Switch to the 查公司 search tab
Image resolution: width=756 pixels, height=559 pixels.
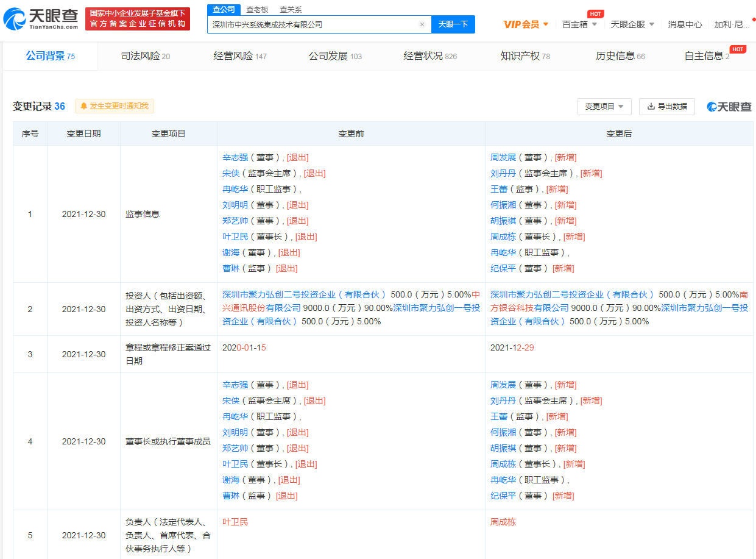point(224,10)
